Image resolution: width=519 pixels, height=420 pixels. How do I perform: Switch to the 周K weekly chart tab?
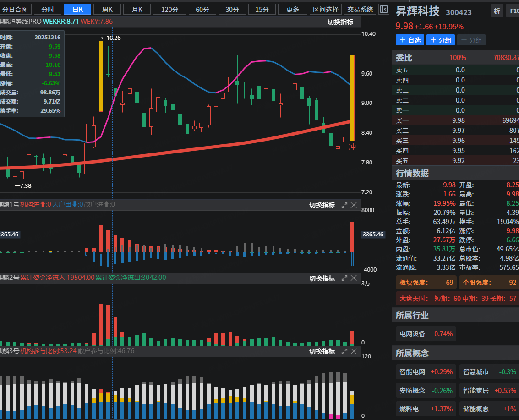pyautogui.click(x=107, y=9)
